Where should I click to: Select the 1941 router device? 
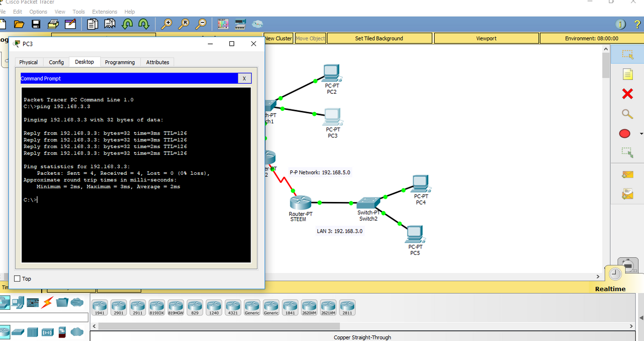click(x=100, y=308)
